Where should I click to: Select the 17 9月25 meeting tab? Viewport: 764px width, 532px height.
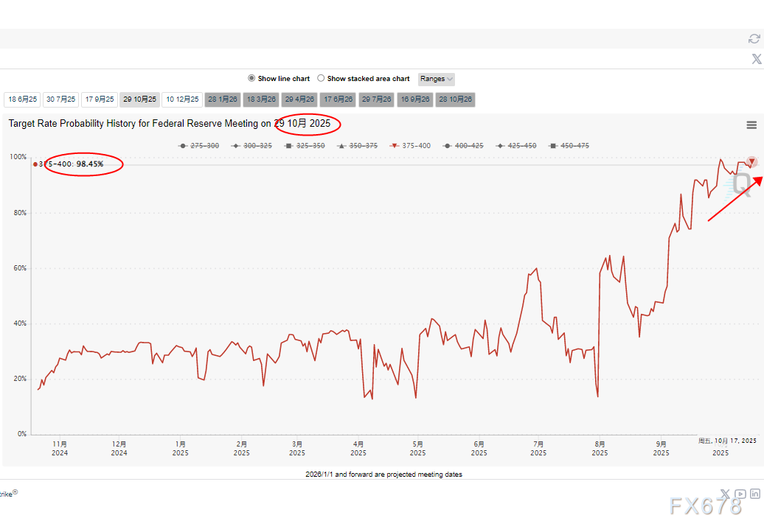point(99,99)
